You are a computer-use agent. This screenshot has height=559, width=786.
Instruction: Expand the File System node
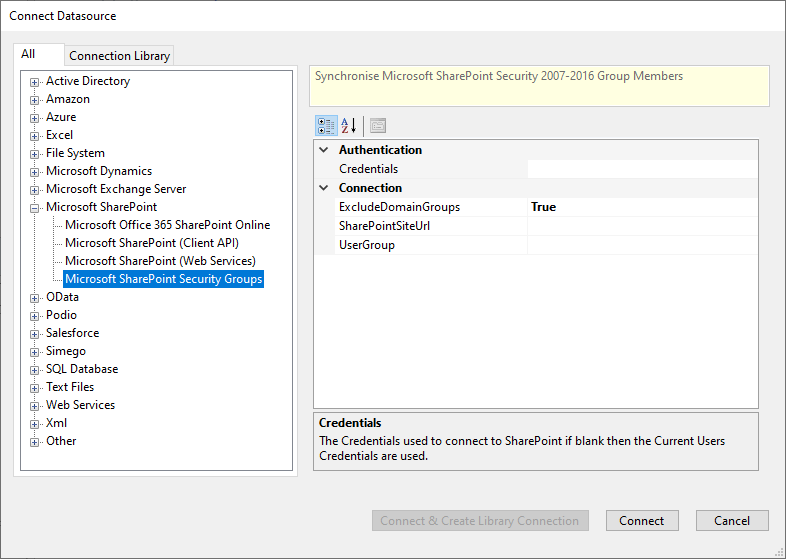point(34,154)
